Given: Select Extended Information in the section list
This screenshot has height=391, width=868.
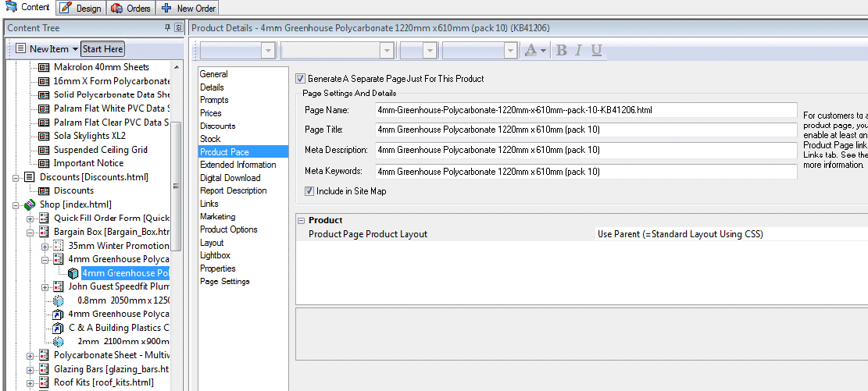Looking at the screenshot, I should point(238,165).
